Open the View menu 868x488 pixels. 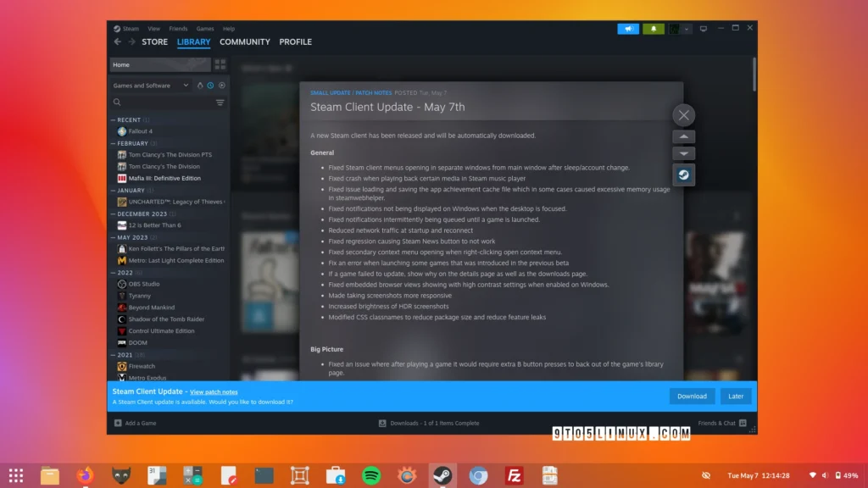[154, 29]
